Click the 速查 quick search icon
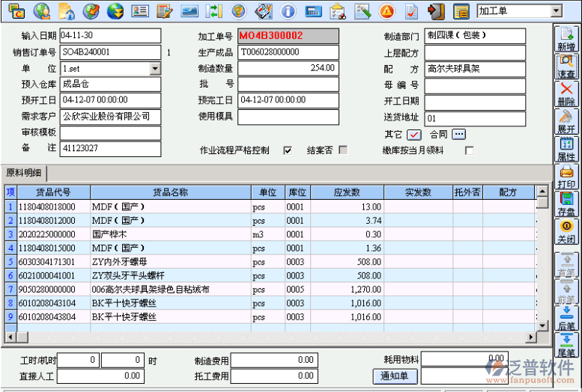The height and width of the screenshot is (392, 582). [x=567, y=66]
